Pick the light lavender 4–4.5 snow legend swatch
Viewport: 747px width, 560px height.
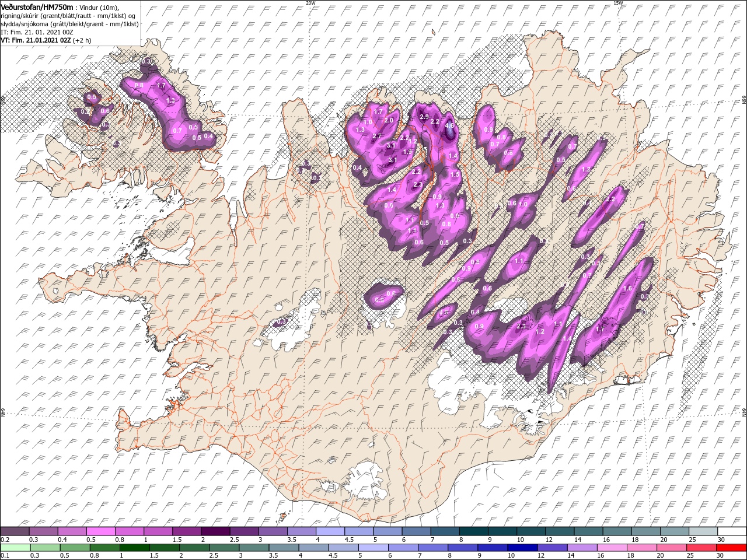pos(330,531)
